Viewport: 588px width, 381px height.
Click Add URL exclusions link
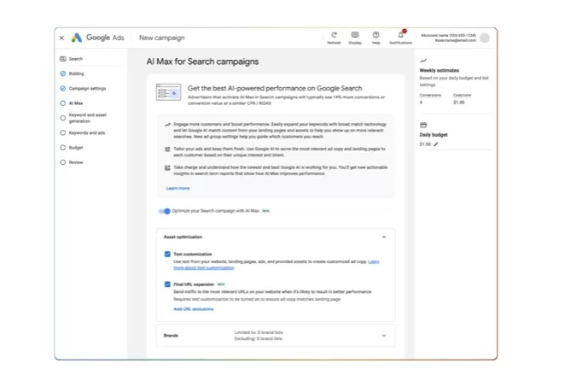194,309
